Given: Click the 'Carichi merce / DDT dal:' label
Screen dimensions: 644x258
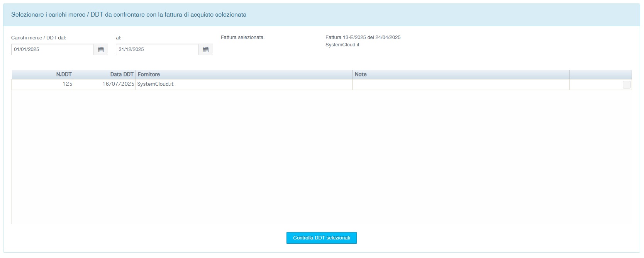Looking at the screenshot, I should click(x=39, y=38).
